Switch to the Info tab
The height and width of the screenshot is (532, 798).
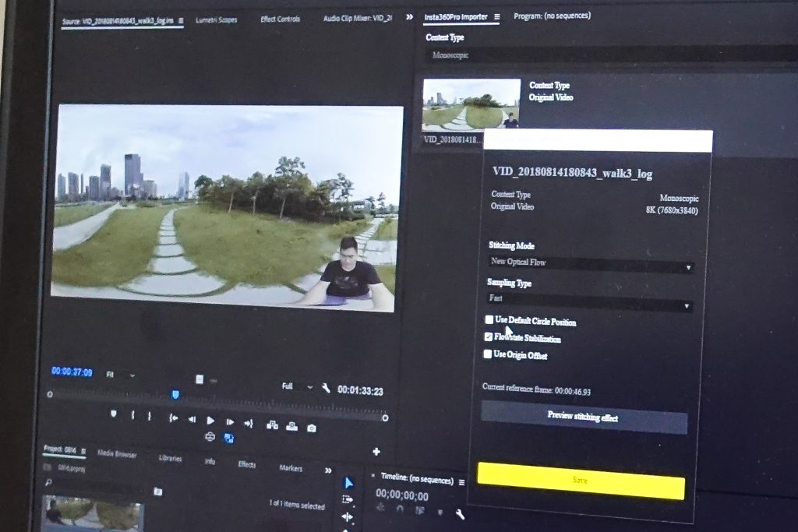[x=210, y=461]
